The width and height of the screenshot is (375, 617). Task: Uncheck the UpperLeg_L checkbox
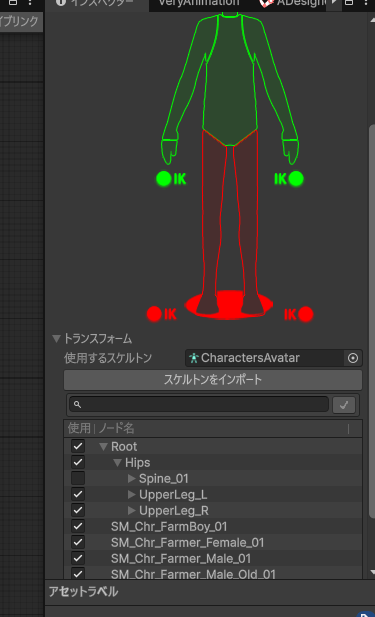(x=78, y=494)
